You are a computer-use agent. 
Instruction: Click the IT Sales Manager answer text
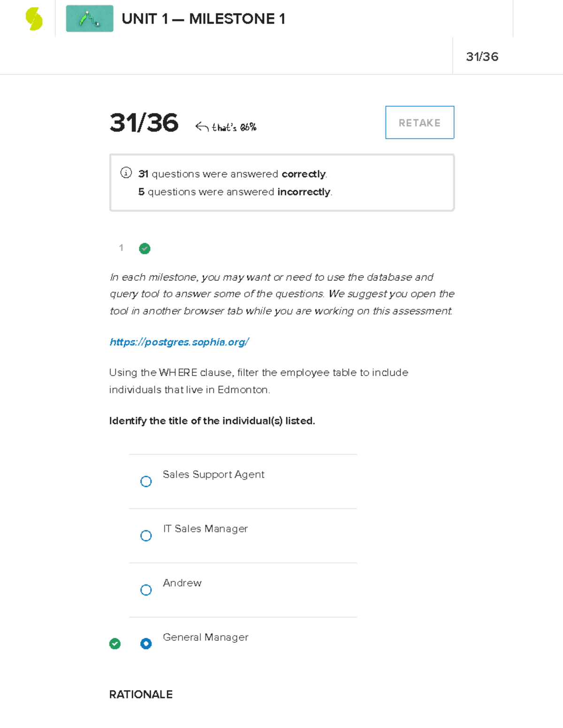pos(205,529)
